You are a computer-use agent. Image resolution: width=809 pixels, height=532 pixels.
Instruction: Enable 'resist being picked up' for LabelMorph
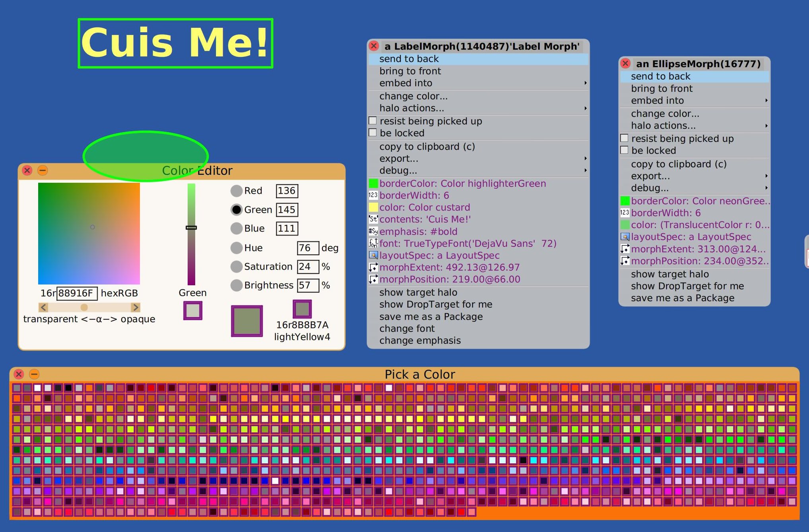point(373,121)
